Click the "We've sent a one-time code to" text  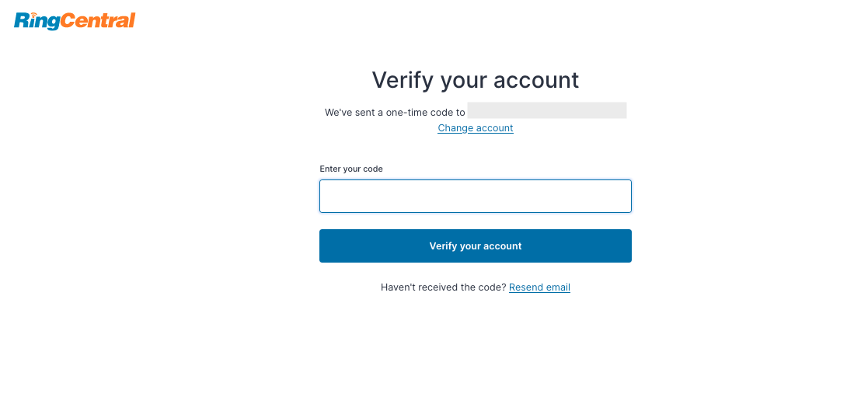click(x=395, y=113)
